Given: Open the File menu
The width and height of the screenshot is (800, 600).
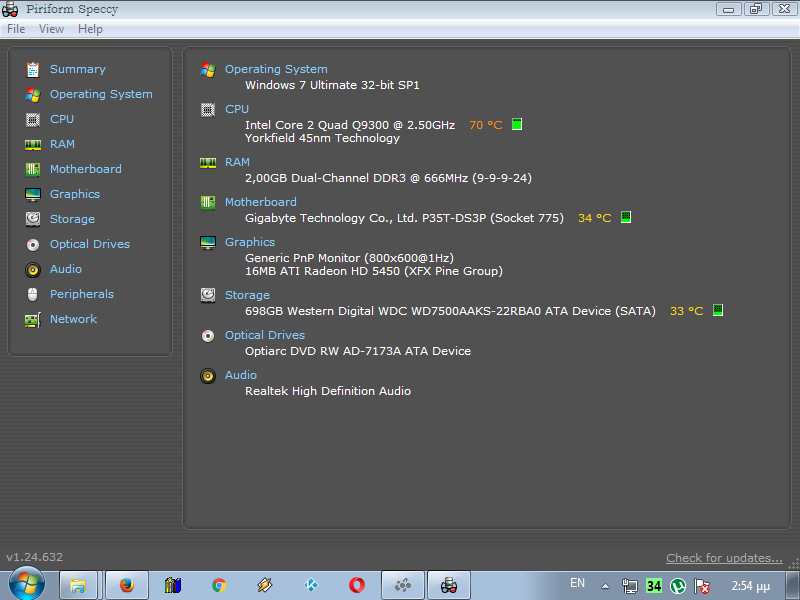Looking at the screenshot, I should 16,29.
